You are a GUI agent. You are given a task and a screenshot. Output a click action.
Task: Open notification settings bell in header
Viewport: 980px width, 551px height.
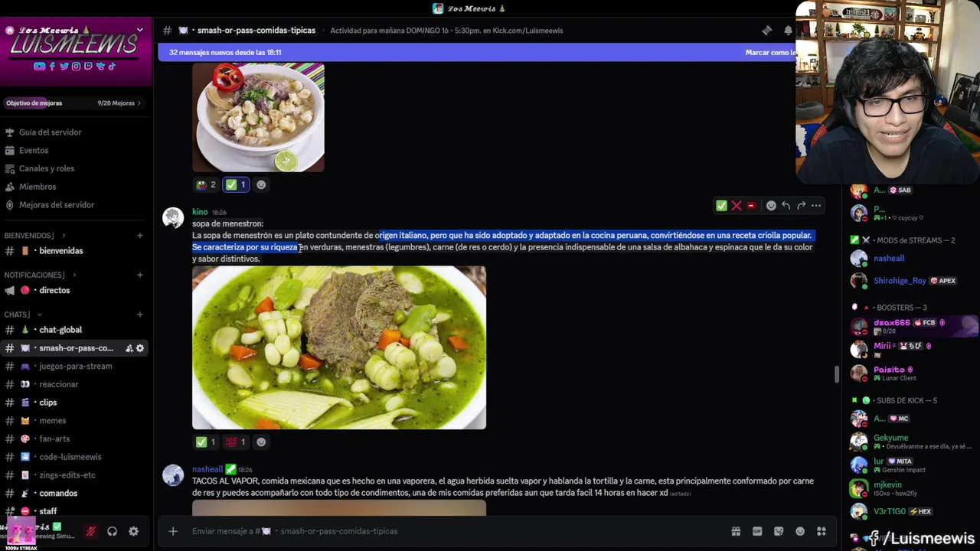788,31
